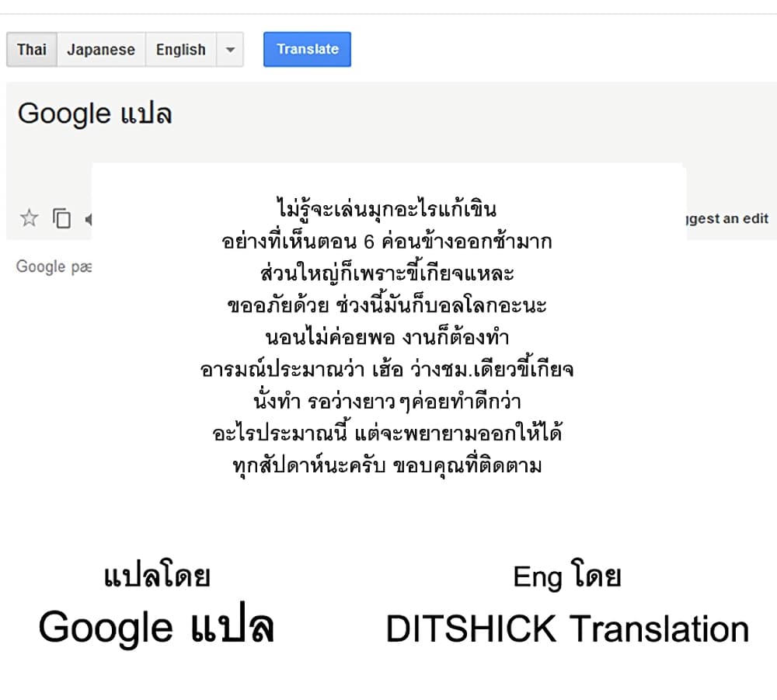Switch target language to Japanese

pos(101,50)
